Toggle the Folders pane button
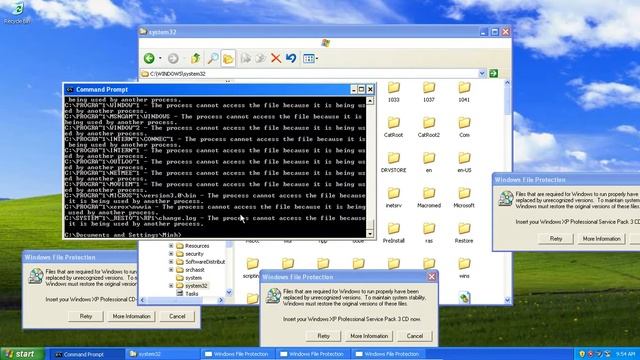 (x=228, y=58)
